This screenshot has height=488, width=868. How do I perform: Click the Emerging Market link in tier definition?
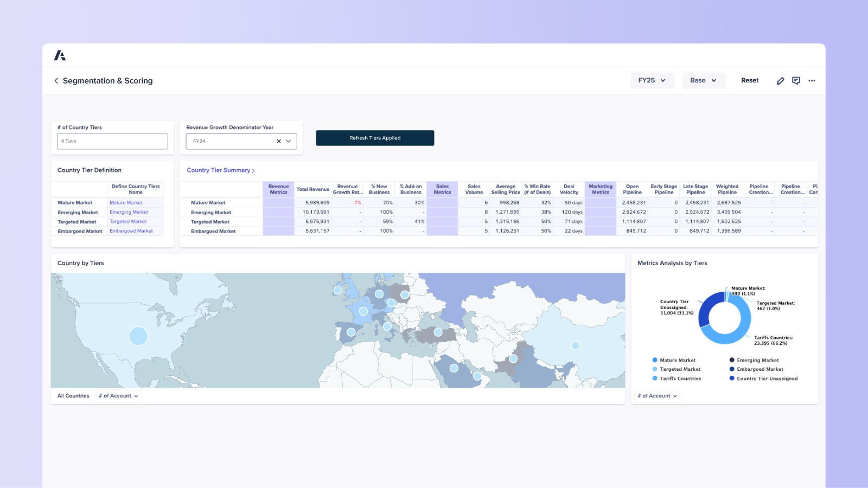pos(129,212)
